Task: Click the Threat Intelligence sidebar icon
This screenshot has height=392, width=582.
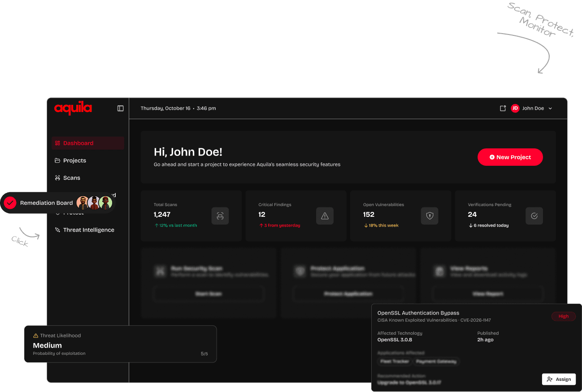Action: (57, 230)
